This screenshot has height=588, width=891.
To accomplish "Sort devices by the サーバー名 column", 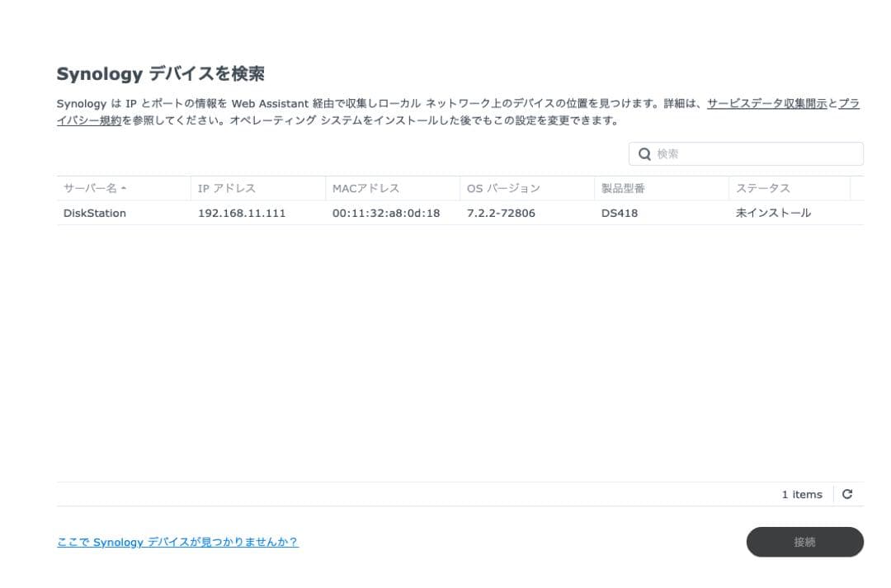I will click(91, 188).
